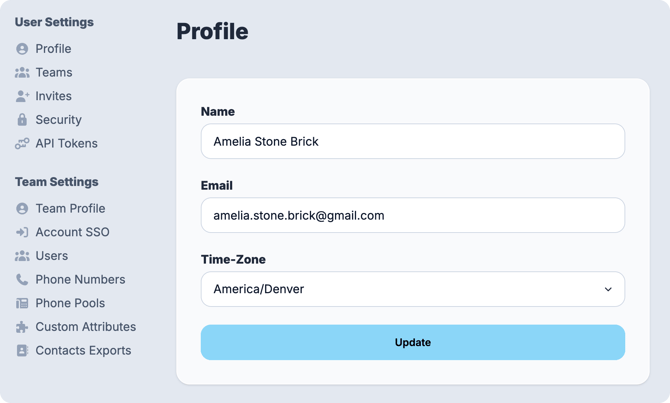The image size is (670, 403).
Task: Click the Phone Pools icon
Action: coord(22,303)
